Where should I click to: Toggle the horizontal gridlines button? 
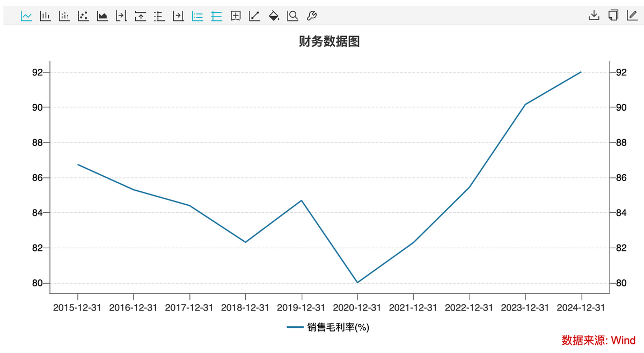tap(216, 16)
